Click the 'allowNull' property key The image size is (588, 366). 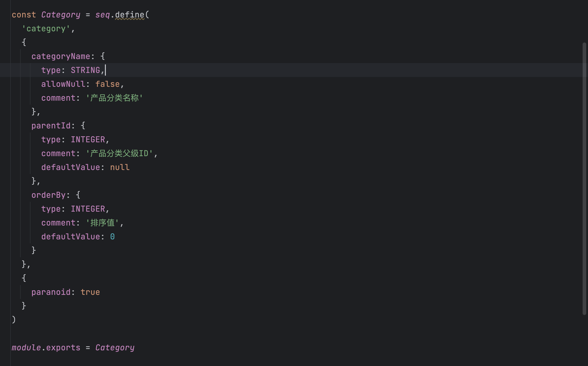pyautogui.click(x=63, y=84)
